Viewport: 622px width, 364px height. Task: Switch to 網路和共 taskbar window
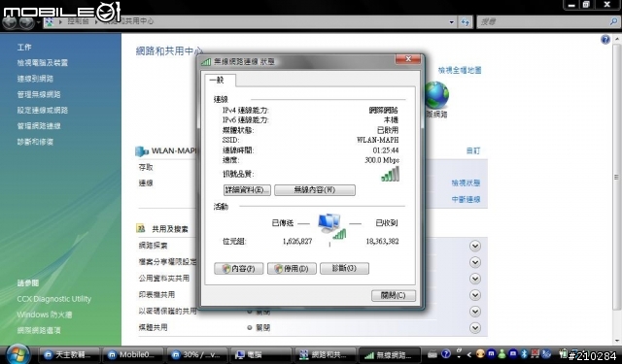pos(326,355)
